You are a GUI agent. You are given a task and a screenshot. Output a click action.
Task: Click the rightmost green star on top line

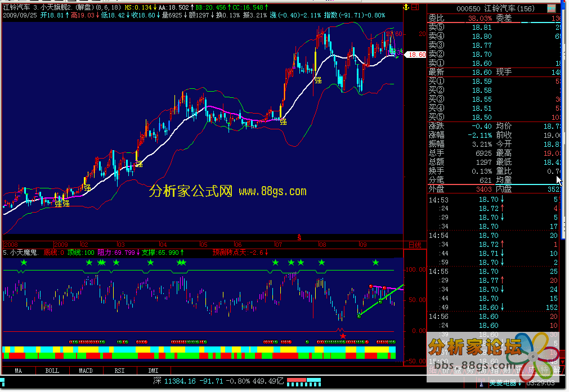pos(375,263)
